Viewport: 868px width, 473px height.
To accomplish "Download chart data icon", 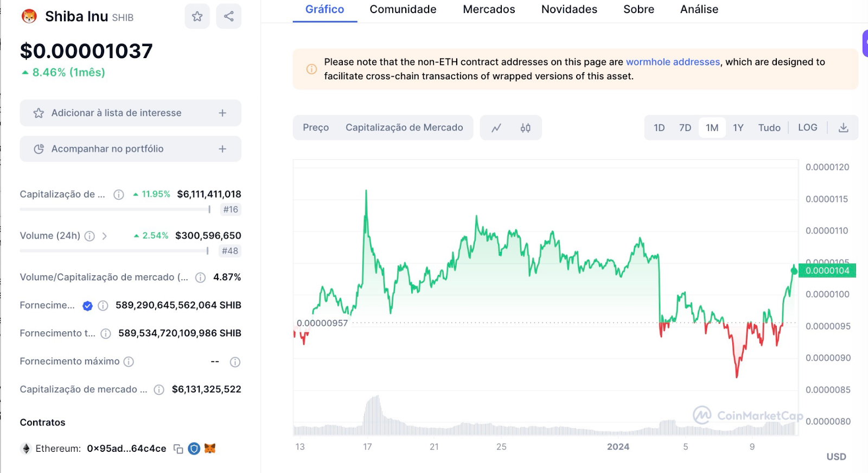I will click(843, 128).
